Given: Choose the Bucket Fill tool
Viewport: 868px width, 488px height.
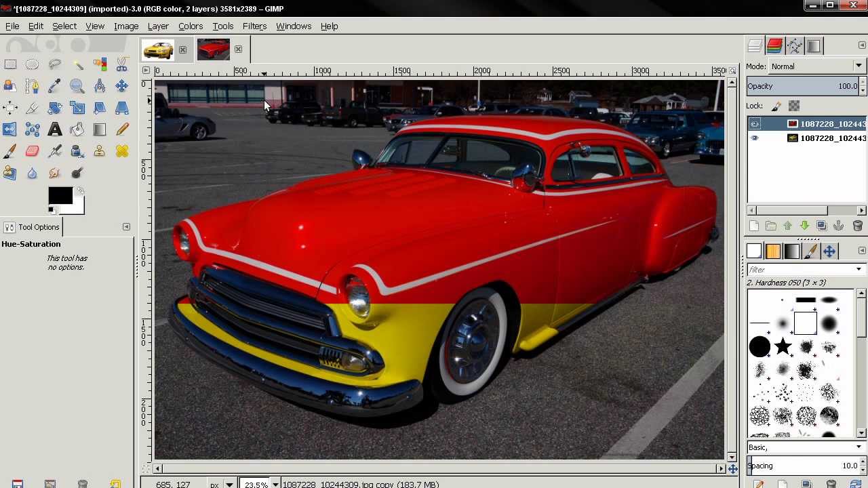Looking at the screenshot, I should pyautogui.click(x=77, y=129).
